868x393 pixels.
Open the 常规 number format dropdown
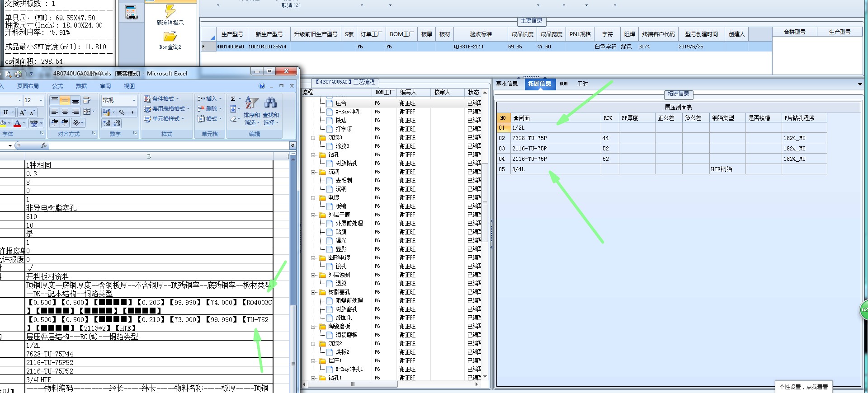pos(134,100)
